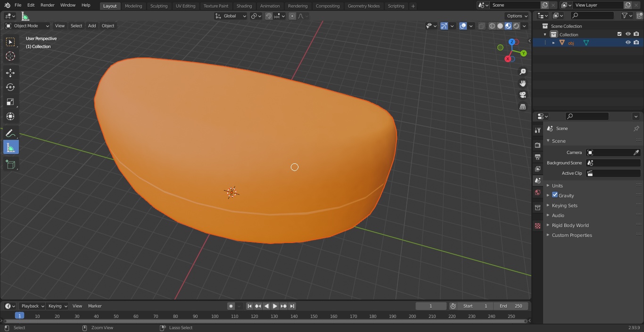Screen dimensions: 644x332
Task: Switch to the UV Editing workspace tab
Action: pyautogui.click(x=185, y=6)
